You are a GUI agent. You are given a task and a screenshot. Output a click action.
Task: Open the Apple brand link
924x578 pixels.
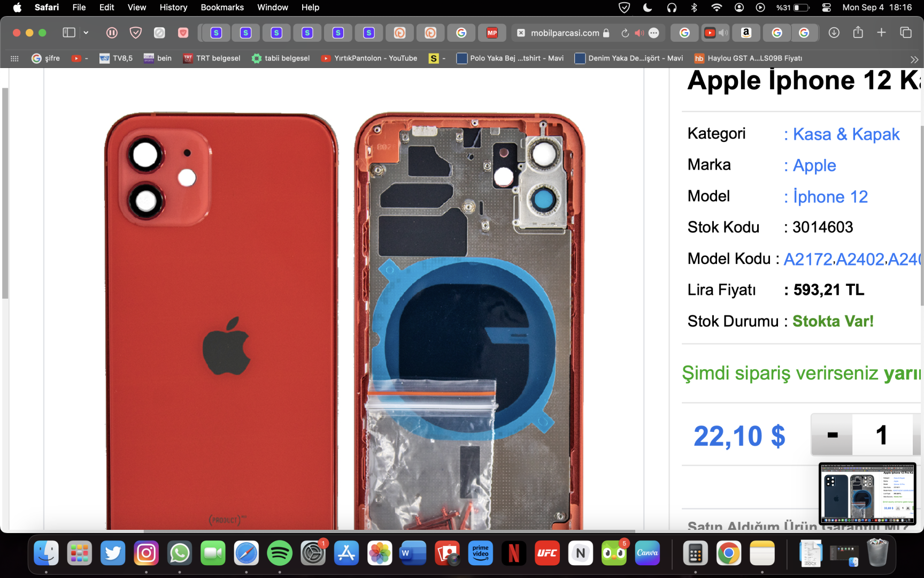pos(814,165)
